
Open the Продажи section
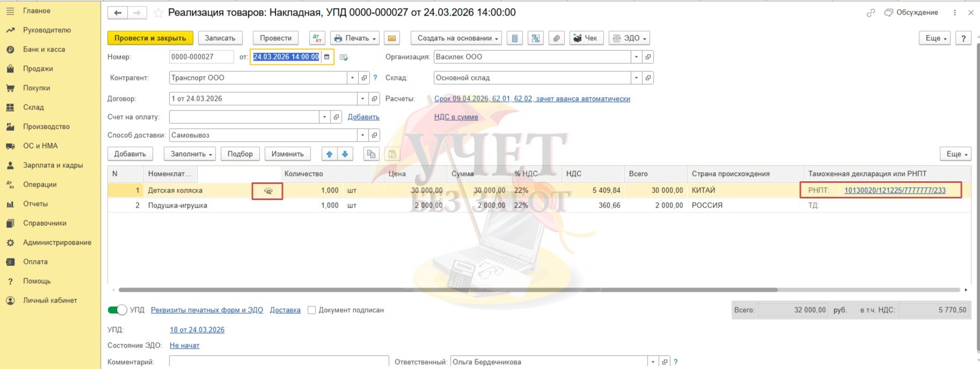38,69
